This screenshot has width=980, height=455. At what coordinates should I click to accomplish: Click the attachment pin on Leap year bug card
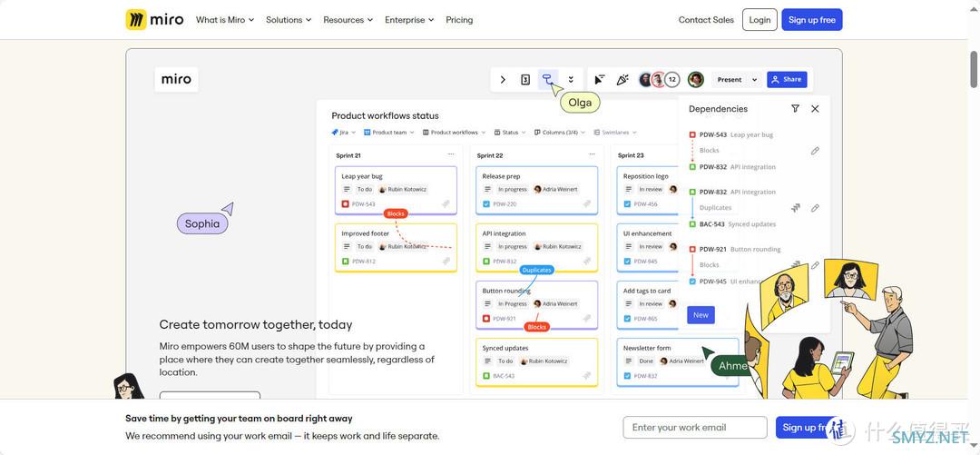click(x=446, y=204)
